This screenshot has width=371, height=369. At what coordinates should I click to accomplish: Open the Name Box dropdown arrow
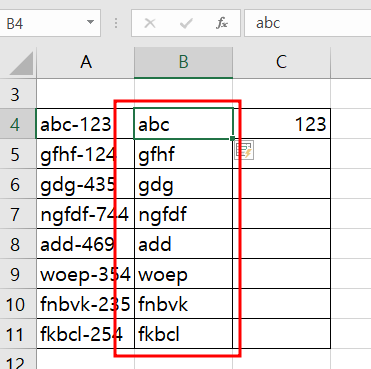90,23
